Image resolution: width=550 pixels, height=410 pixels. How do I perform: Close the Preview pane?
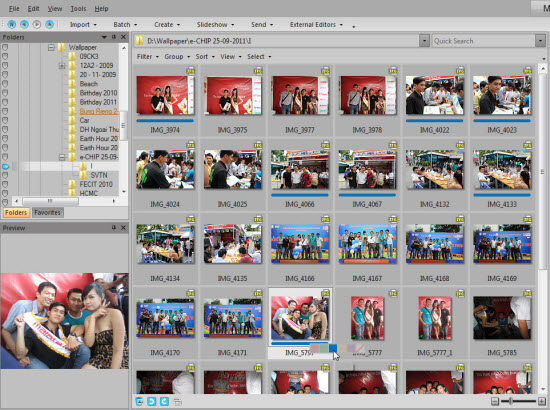(123, 228)
